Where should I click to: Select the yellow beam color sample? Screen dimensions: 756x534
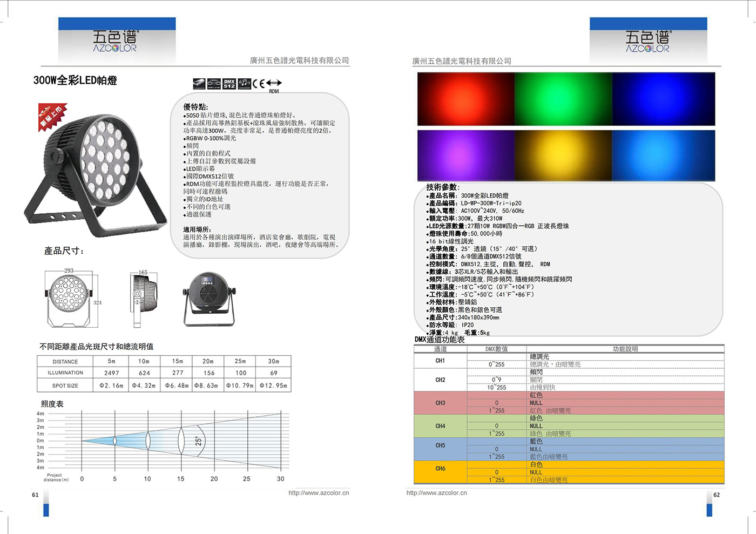tap(563, 156)
